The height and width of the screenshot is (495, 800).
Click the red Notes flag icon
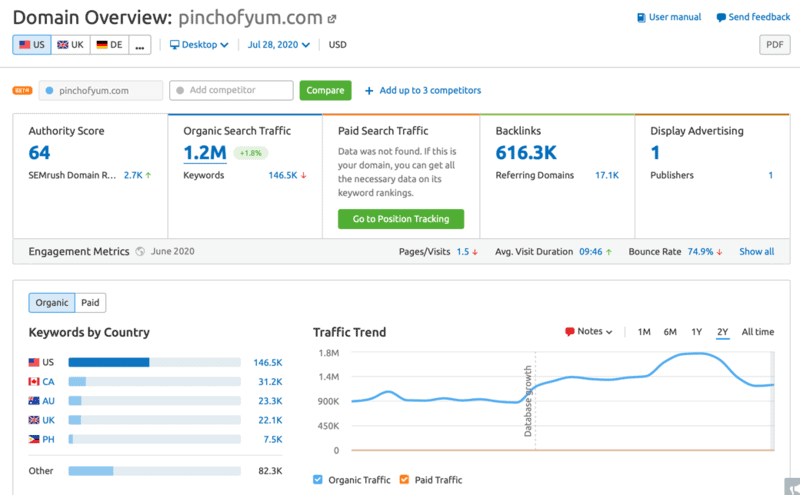(570, 332)
